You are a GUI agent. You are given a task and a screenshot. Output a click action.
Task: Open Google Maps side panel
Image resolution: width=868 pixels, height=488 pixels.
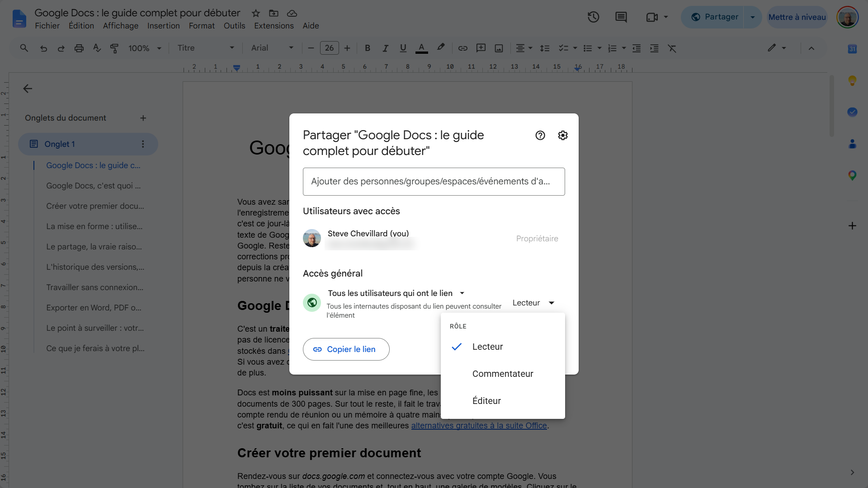tap(852, 175)
